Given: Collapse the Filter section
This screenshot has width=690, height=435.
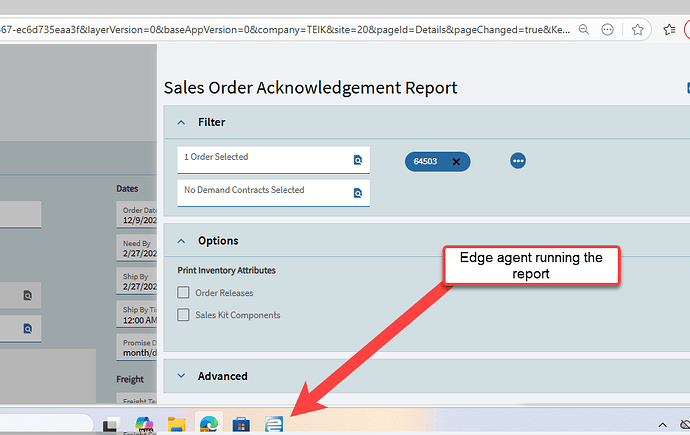Looking at the screenshot, I should point(181,122).
